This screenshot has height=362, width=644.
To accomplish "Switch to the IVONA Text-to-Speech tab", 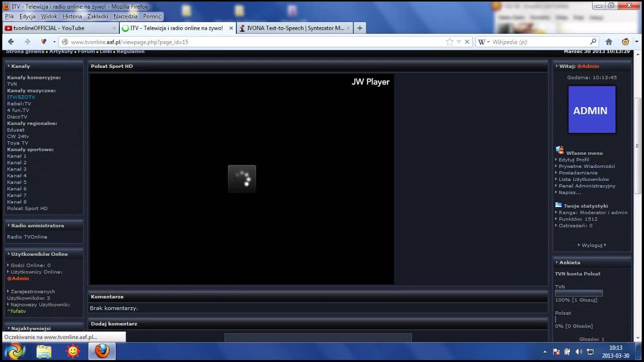I will [x=295, y=28].
